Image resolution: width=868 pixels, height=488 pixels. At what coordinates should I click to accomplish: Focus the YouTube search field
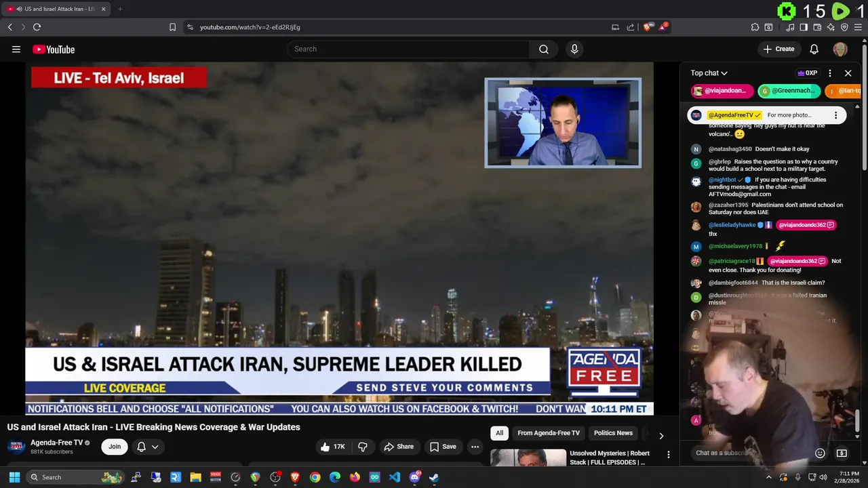tap(408, 49)
